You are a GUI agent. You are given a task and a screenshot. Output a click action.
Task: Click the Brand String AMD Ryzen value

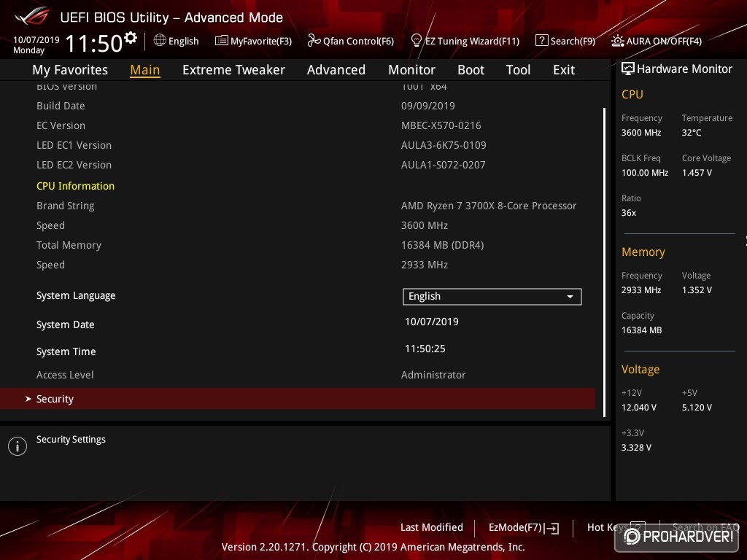click(x=488, y=206)
